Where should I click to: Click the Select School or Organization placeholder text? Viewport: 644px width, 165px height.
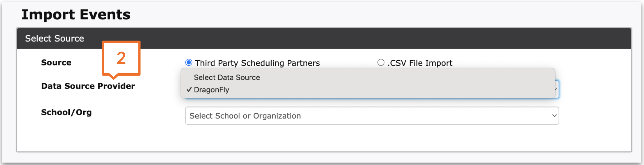(x=245, y=116)
